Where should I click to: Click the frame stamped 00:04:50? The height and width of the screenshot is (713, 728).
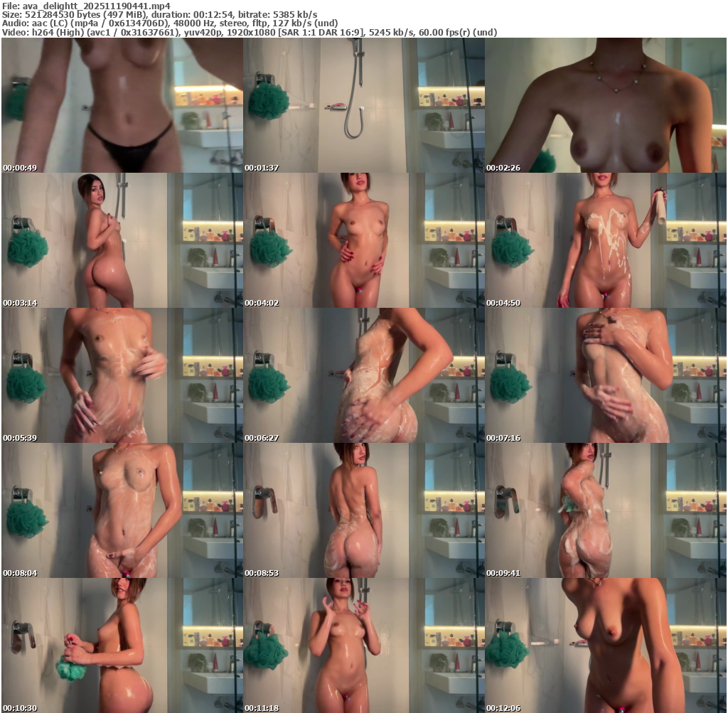coord(605,240)
